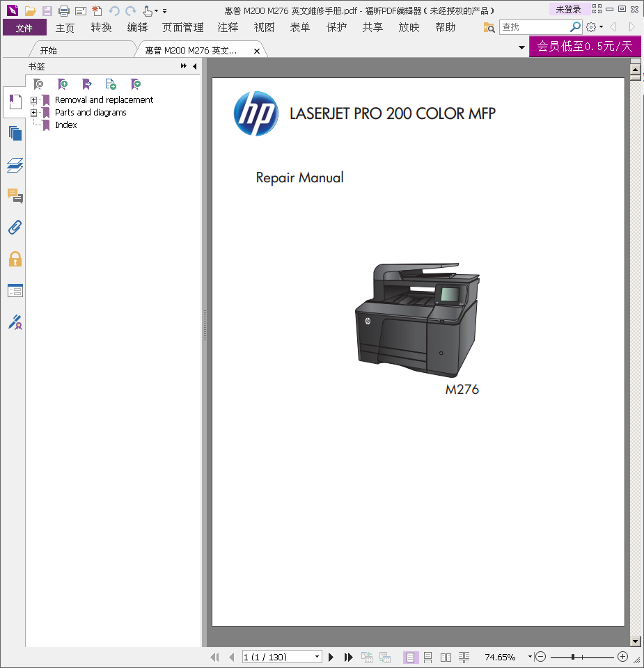This screenshot has width=644, height=668.
Task: Jump to the first page
Action: pos(215,658)
